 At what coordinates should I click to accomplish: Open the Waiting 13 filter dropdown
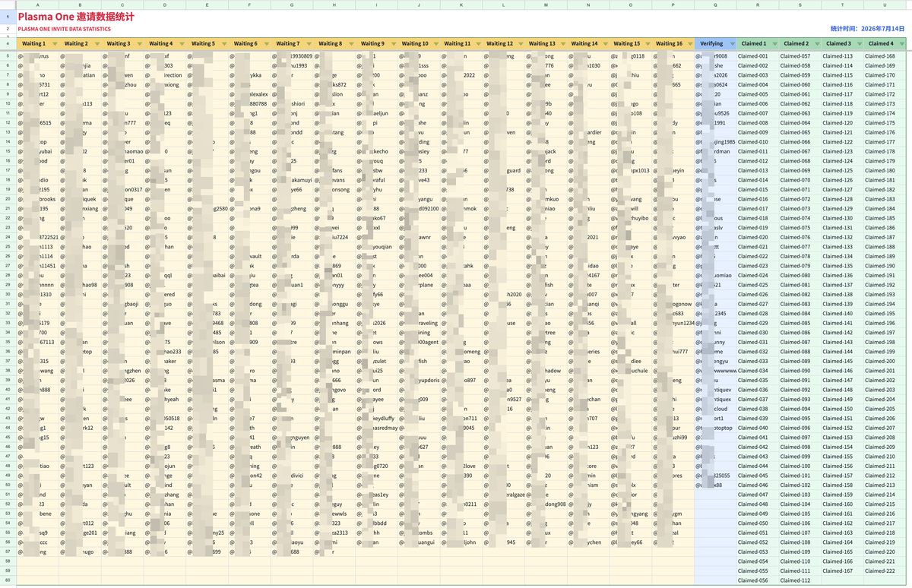(563, 44)
